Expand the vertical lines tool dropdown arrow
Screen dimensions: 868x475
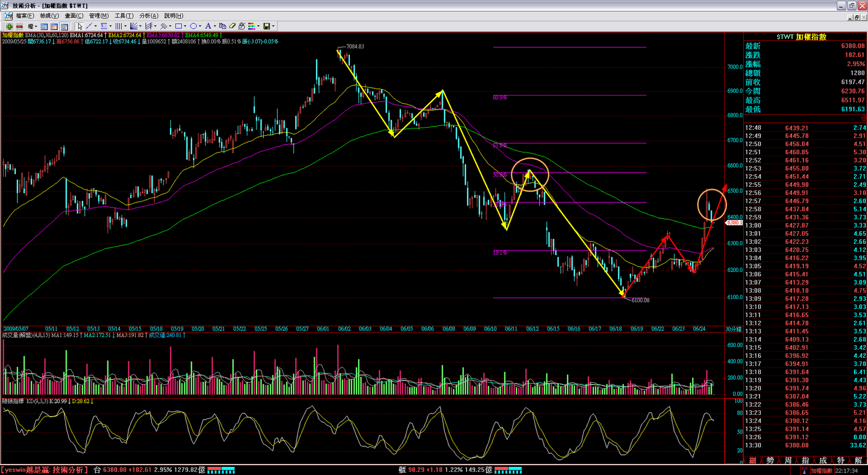(x=125, y=26)
